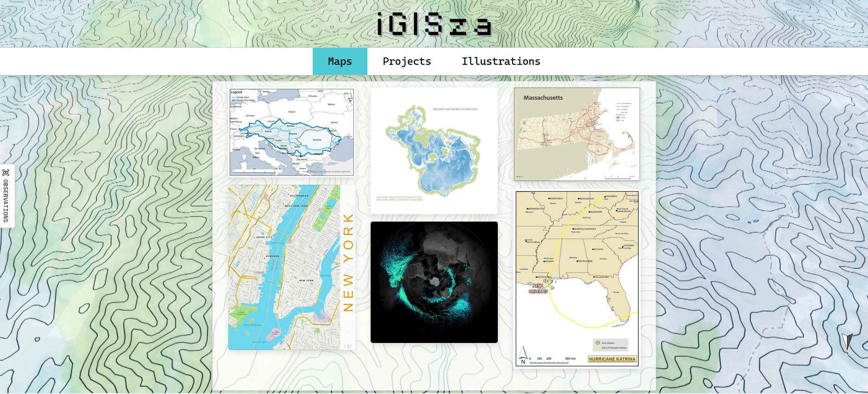Click the camera icon on Observations tab
The height and width of the screenshot is (394, 868).
click(6, 173)
